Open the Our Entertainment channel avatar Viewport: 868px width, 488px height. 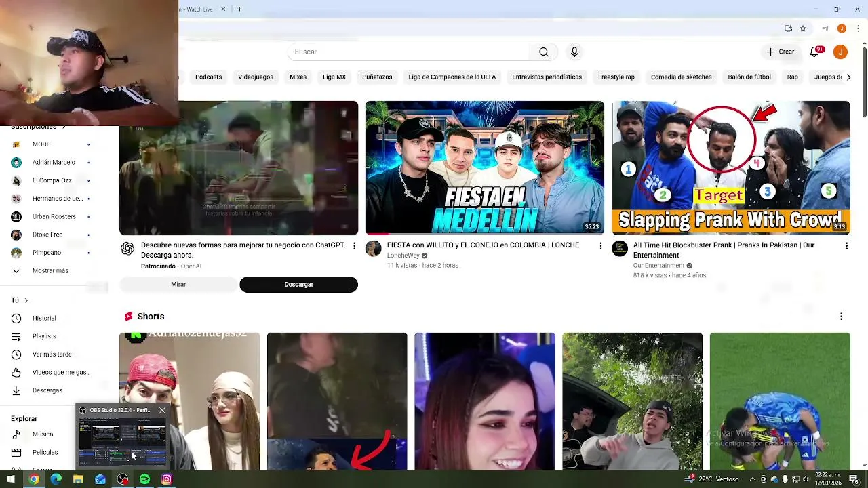(x=620, y=249)
